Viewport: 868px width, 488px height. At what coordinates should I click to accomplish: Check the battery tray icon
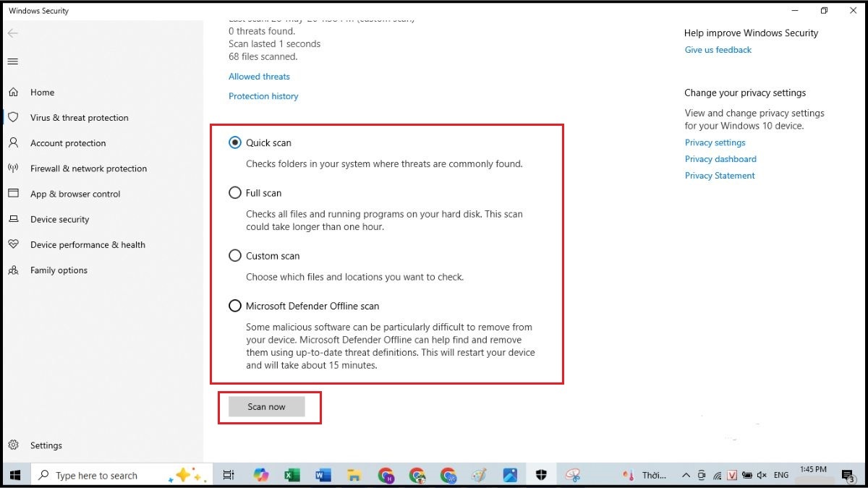point(747,475)
